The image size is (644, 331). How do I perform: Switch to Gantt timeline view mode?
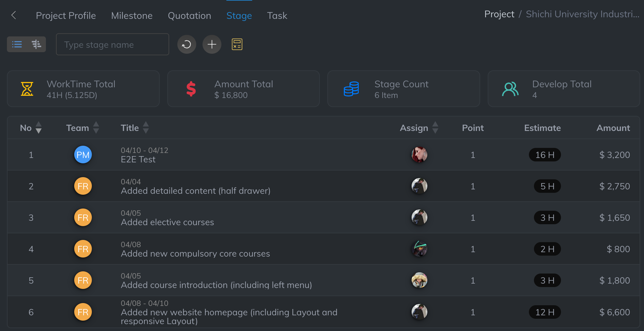36,44
